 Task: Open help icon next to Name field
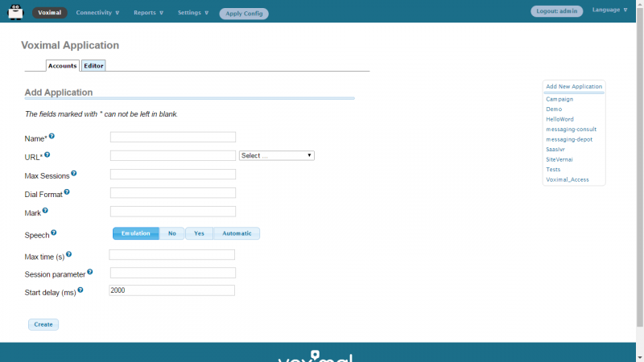click(52, 136)
